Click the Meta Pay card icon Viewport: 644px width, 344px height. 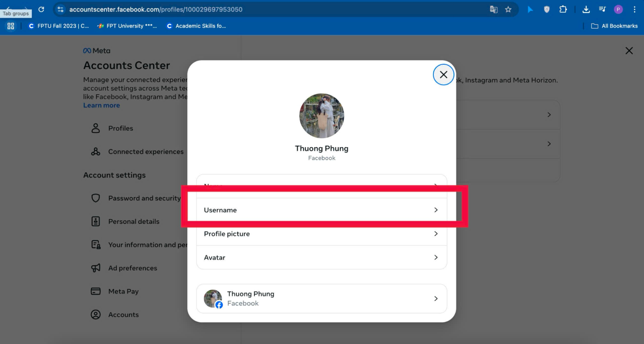96,291
